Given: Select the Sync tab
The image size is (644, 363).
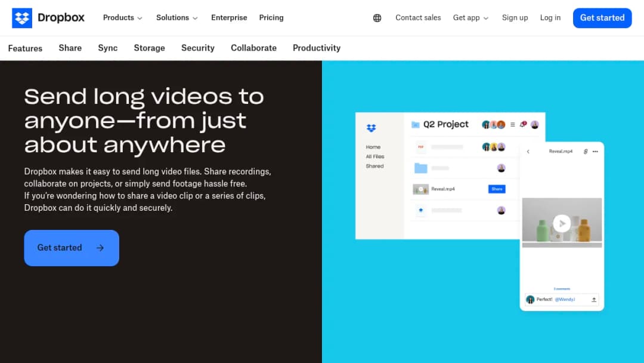Looking at the screenshot, I should tap(107, 48).
